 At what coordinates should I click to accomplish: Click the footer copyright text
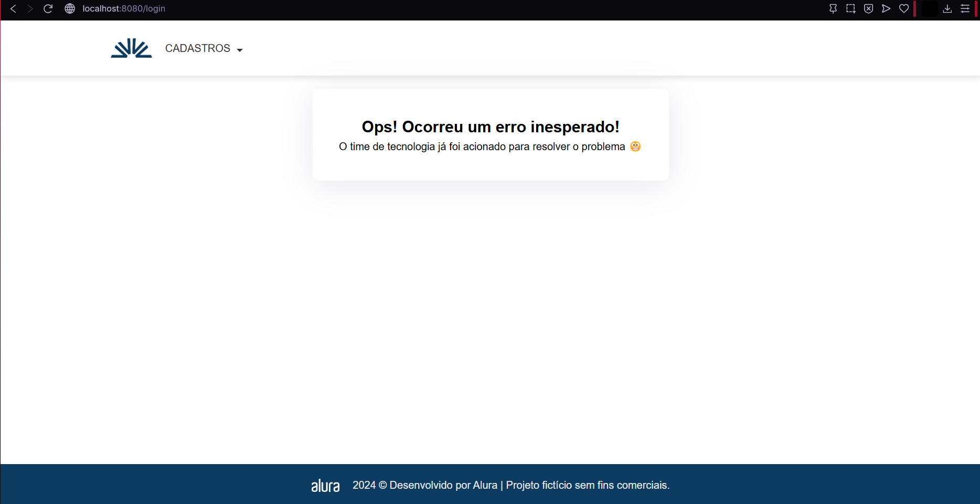[x=512, y=485]
